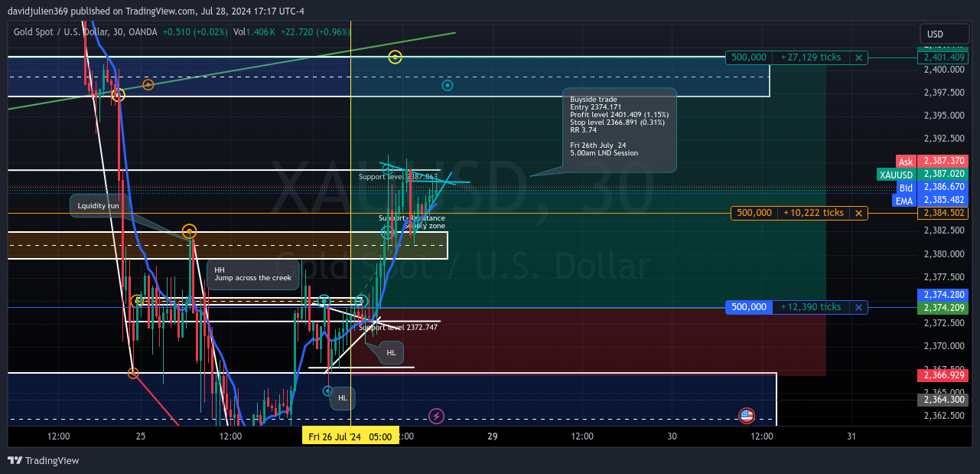Click the +22.720 (+0.96%) change value

(x=315, y=32)
